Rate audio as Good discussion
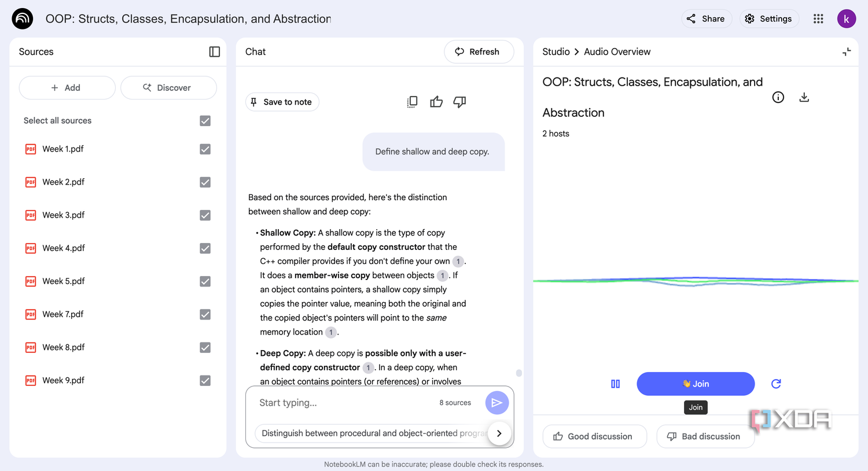 click(594, 436)
